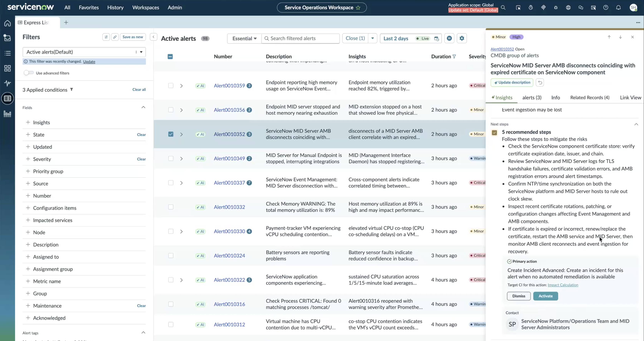This screenshot has width=644, height=341.
Task: Collapse the filters panel left chevron
Action: coord(154,37)
